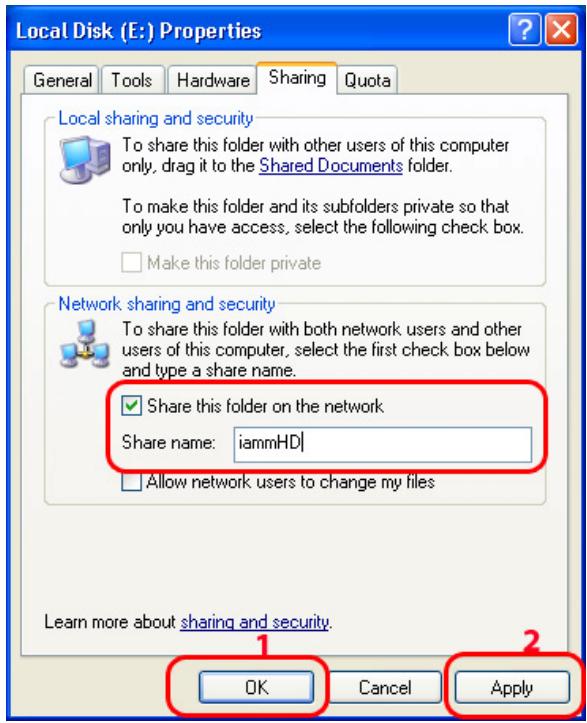Open the Tools tab
Image resolution: width=587 pixels, height=723 pixels.
tap(132, 80)
